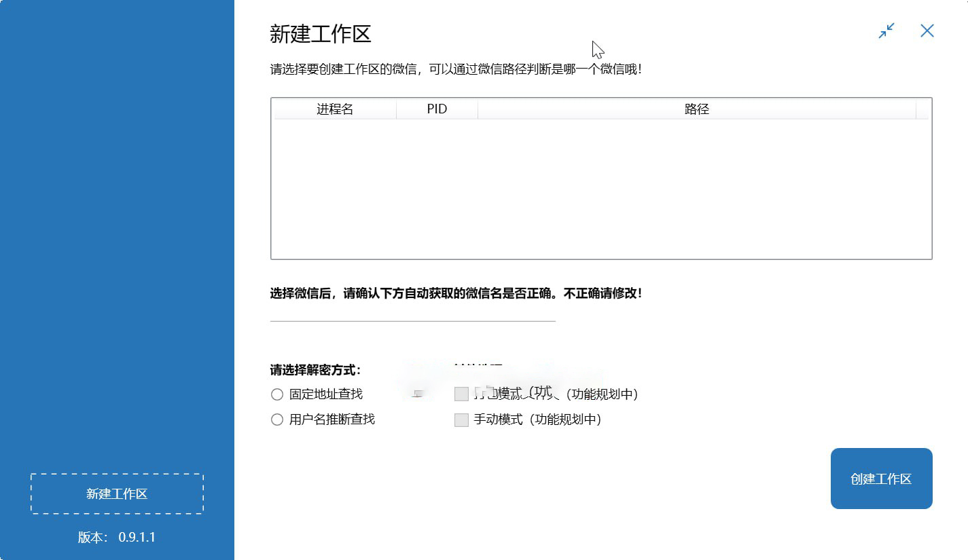Screen dimensions: 968x560
Task: Click the narrow blank column header after 路径
Action: click(922, 109)
